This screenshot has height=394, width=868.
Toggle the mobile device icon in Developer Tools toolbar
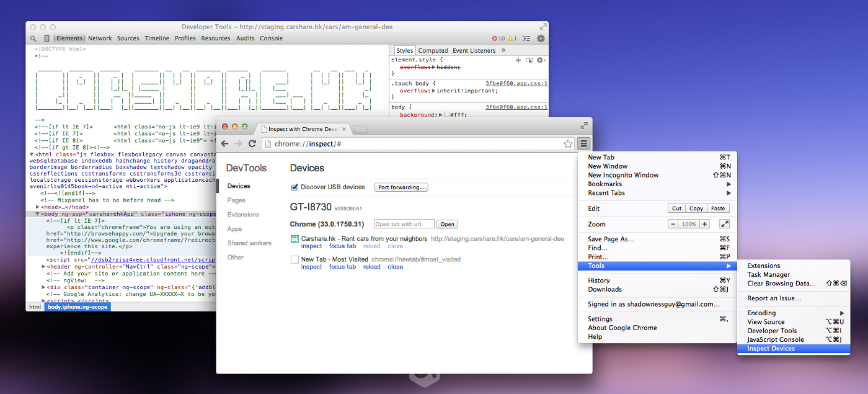(x=46, y=38)
